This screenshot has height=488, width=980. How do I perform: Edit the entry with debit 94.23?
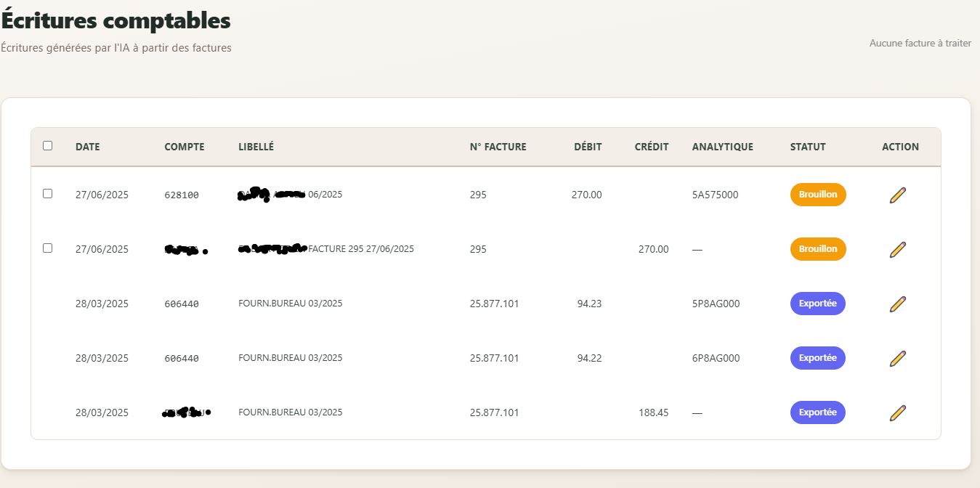[898, 304]
